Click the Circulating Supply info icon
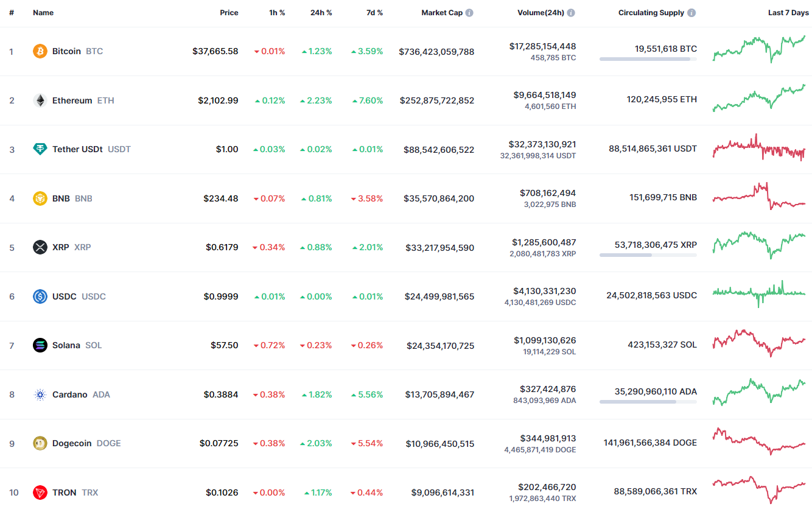Viewport: 812px width, 512px height. pos(692,13)
